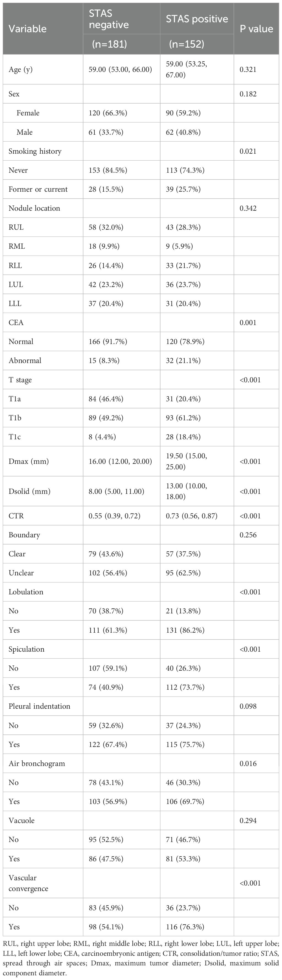
Task: Select the (n=181) subheader cell
Action: coord(109,44)
